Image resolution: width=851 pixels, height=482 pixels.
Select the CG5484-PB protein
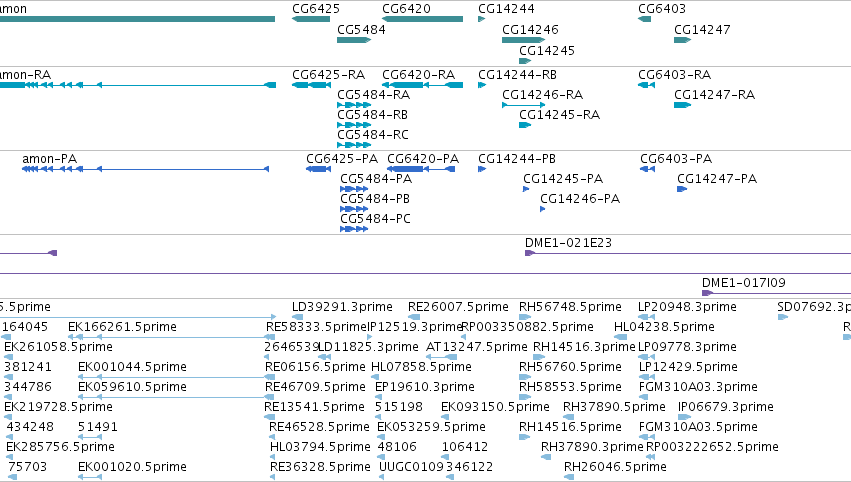click(354, 209)
